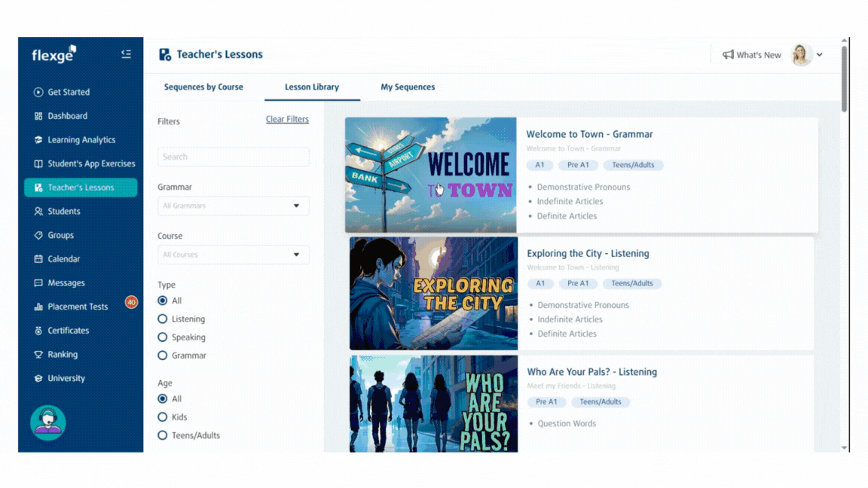Click the Clear Filters link
This screenshot has height=488, width=868.
[287, 119]
